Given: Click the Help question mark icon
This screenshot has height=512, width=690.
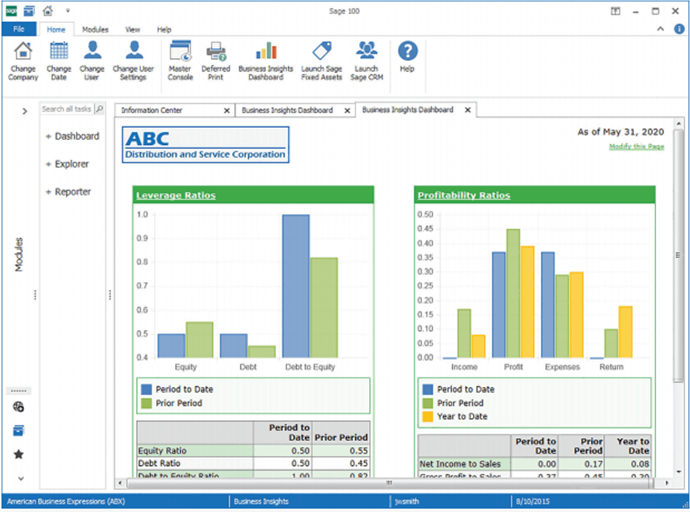Looking at the screenshot, I should click(x=407, y=52).
